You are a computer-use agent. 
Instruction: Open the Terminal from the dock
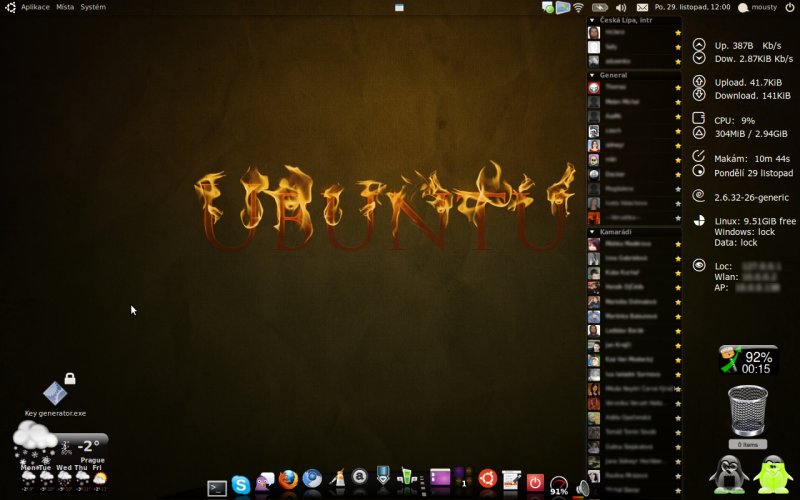point(216,487)
